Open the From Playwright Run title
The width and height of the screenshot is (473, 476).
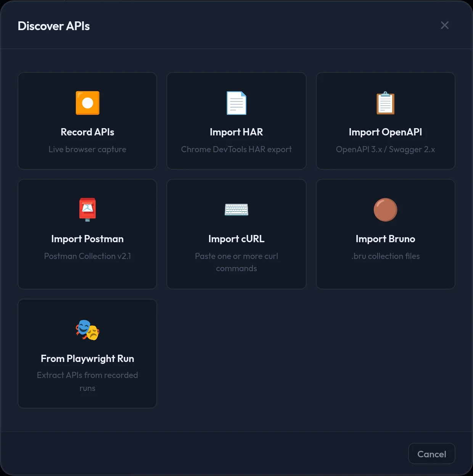pyautogui.click(x=87, y=359)
